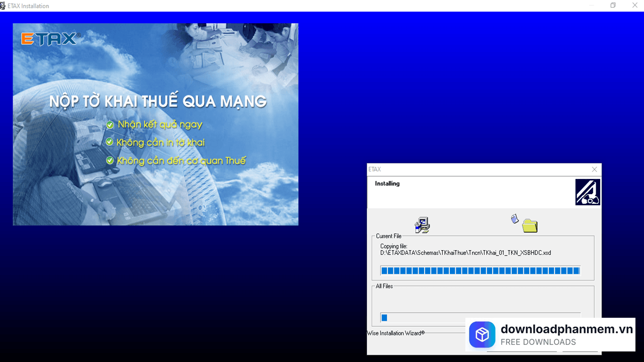Click the notes icon above the folder
644x362 pixels.
coord(514,219)
